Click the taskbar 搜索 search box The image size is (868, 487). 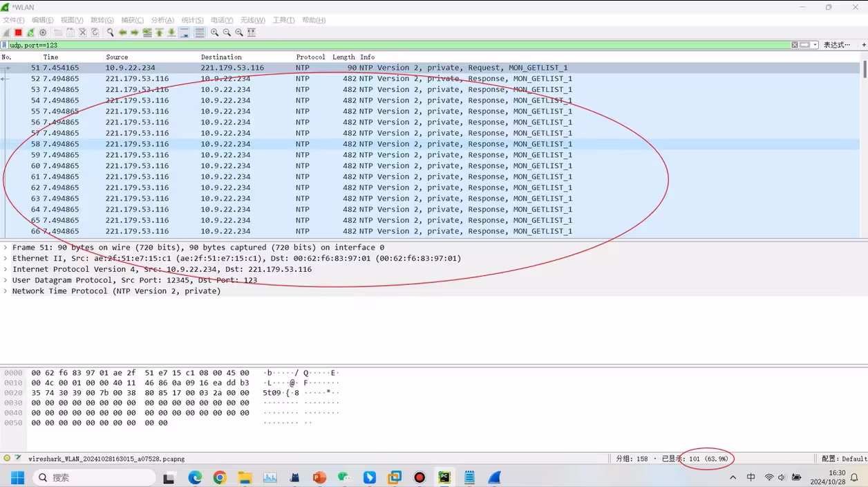[93, 477]
